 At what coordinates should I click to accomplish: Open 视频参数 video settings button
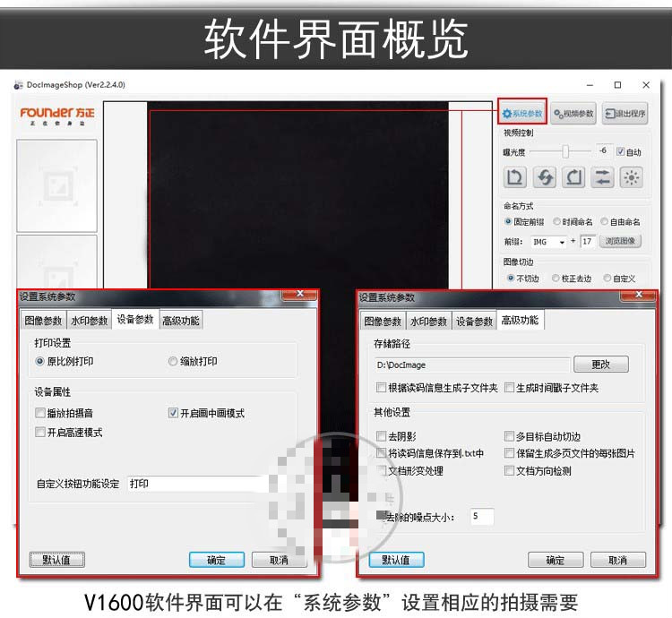(x=573, y=114)
